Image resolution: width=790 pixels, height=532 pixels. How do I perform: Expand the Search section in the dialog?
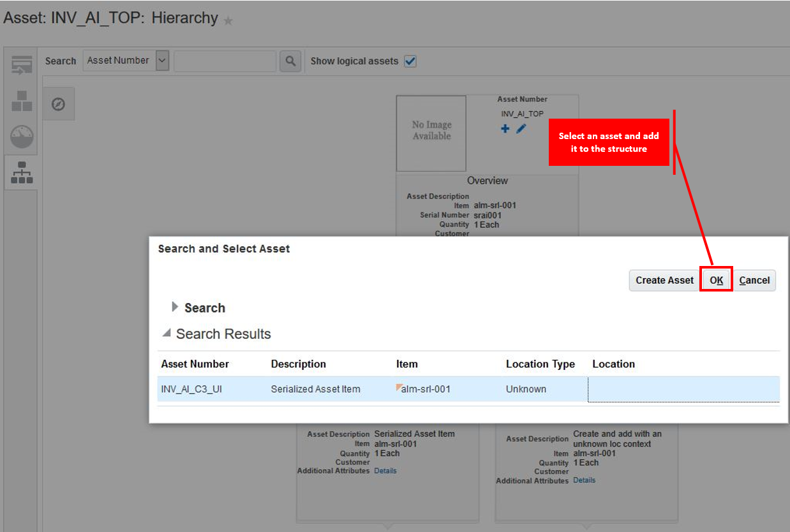(x=175, y=307)
